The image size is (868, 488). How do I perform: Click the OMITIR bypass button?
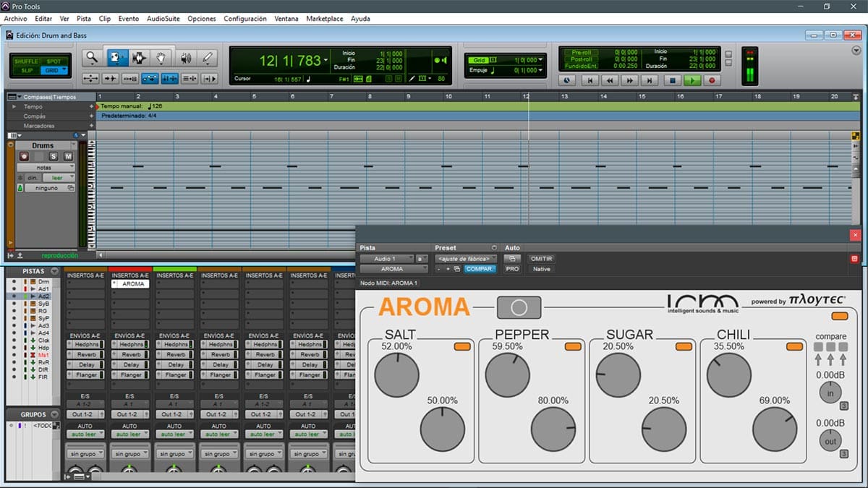541,259
